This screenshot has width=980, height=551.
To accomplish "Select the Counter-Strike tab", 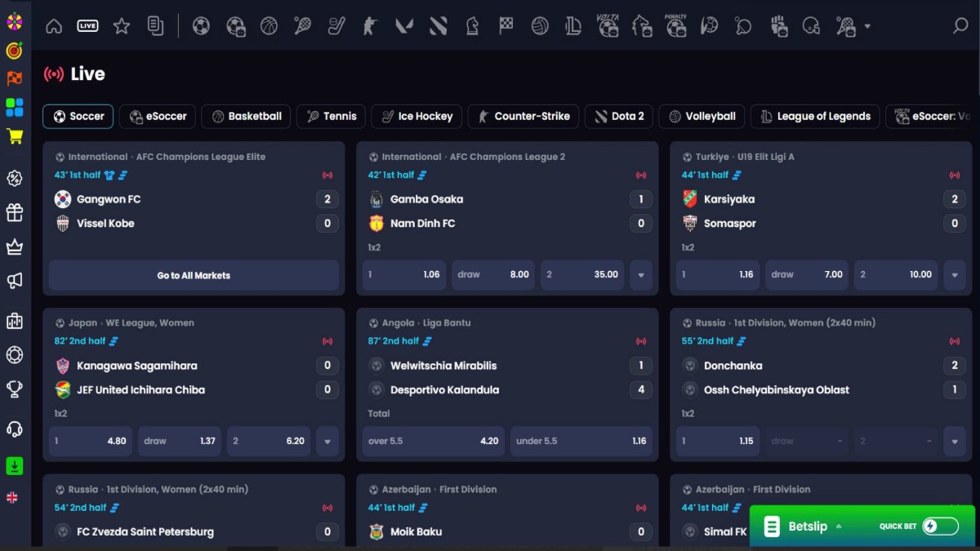I will coord(523,117).
